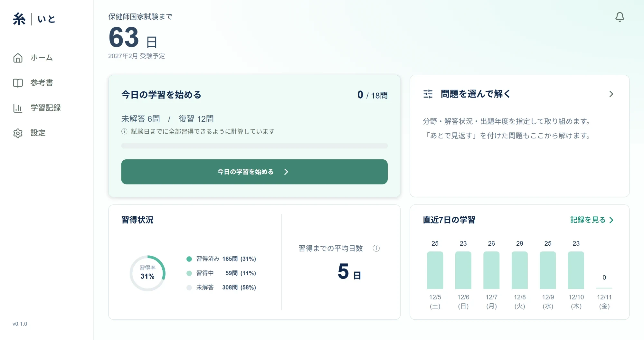Click the 習得率 31% donut chart
This screenshot has width=644, height=340.
147,273
